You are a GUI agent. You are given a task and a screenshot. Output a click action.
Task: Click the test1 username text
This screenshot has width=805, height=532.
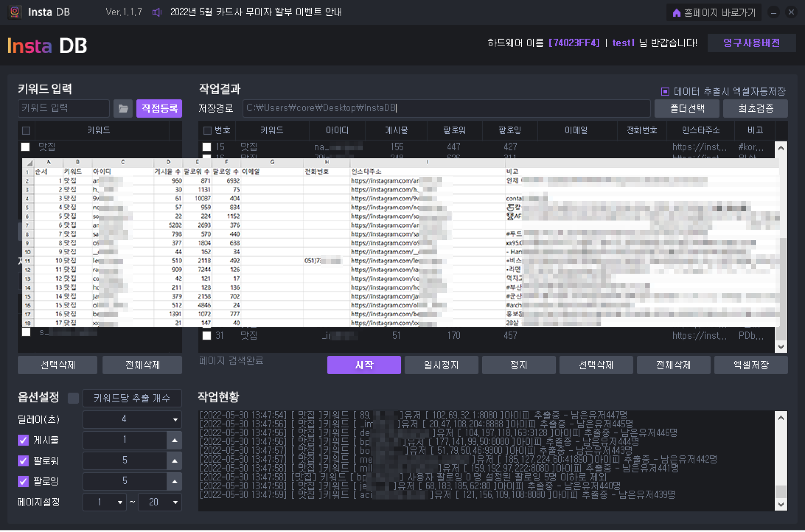623,43
